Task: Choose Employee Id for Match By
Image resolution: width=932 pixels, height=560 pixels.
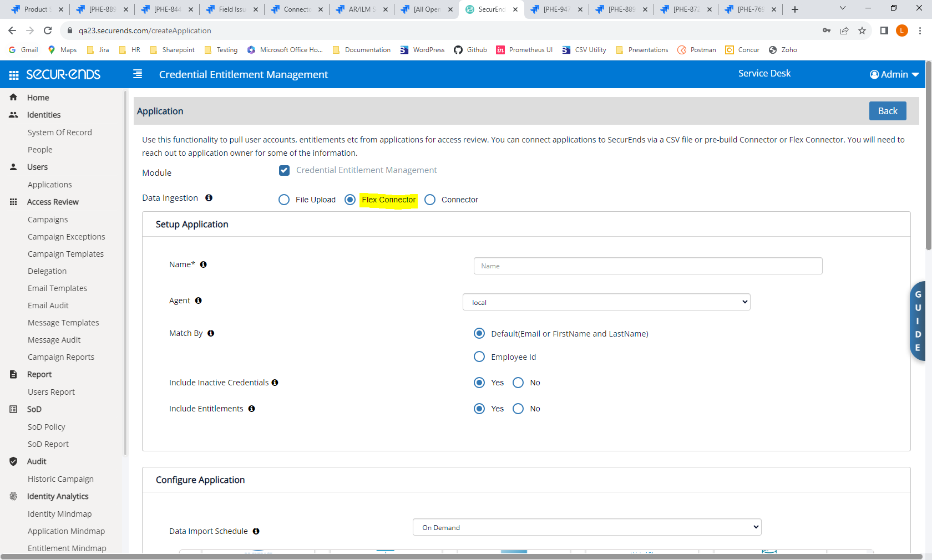Action: coord(479,357)
